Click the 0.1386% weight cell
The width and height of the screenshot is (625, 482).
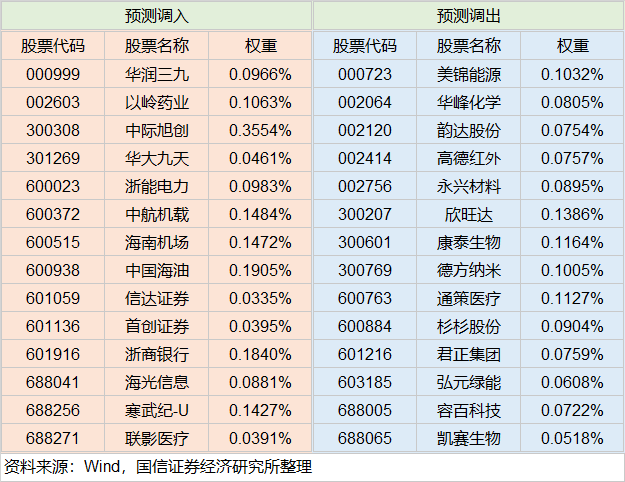coord(572,214)
